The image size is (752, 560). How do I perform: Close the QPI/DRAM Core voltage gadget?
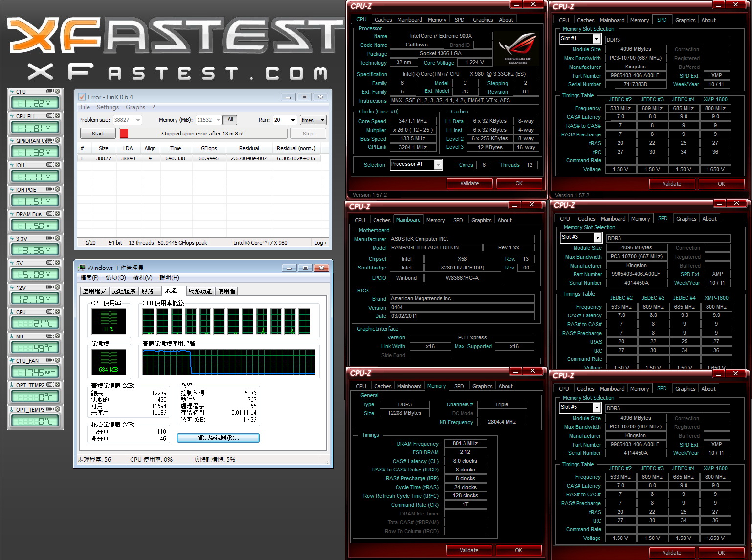tap(57, 140)
